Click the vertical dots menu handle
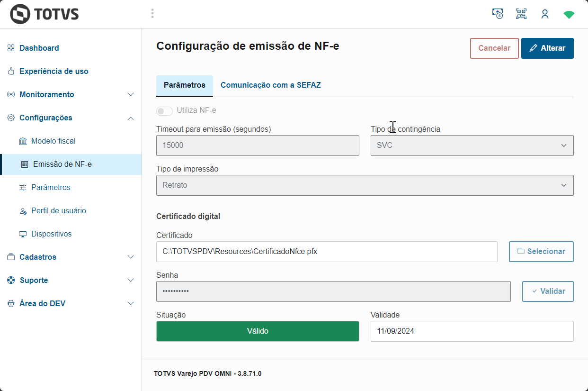Screen dimensions: 588x391 tap(152, 13)
